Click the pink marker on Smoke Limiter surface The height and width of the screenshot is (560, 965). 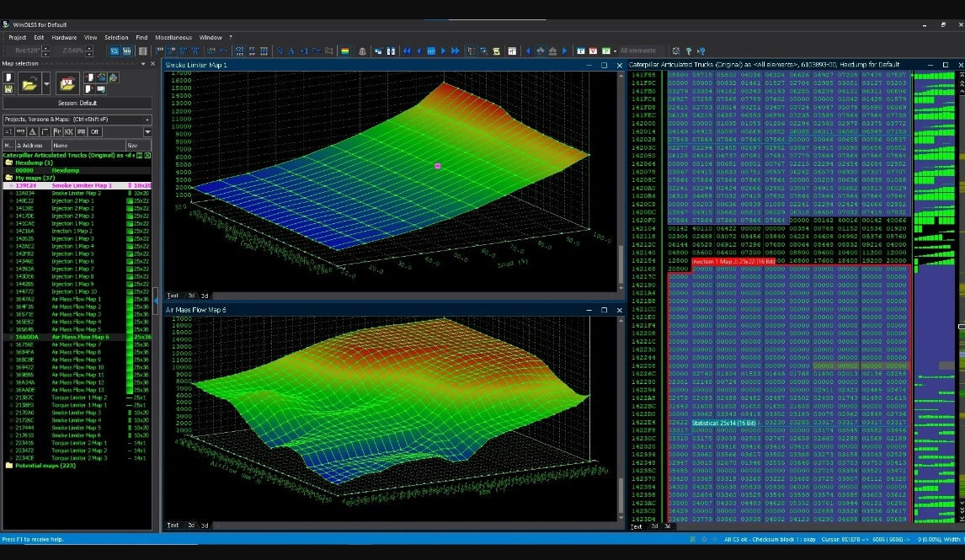click(x=437, y=167)
